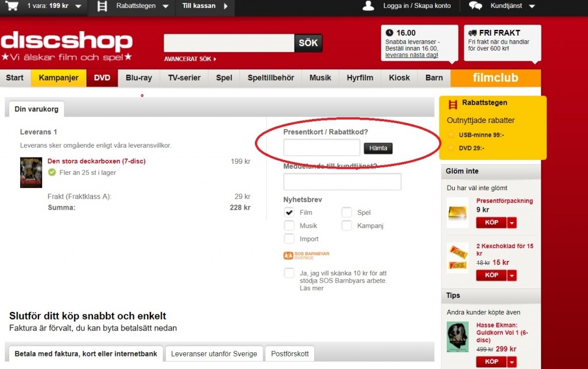Expand the cart dropdown arrow
Viewport: 588px width, 369px height.
coord(78,6)
